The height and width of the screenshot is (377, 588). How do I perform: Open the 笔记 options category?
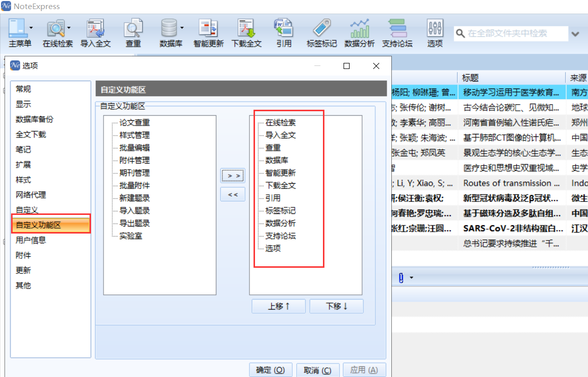[x=50, y=149]
